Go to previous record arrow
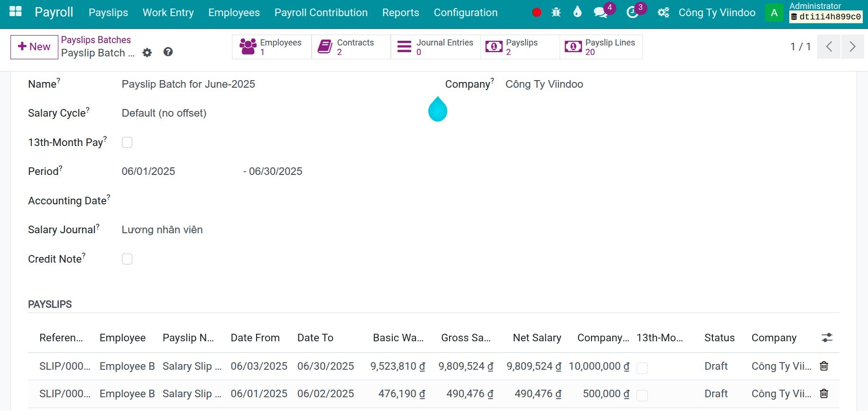868x411 pixels. click(x=829, y=46)
